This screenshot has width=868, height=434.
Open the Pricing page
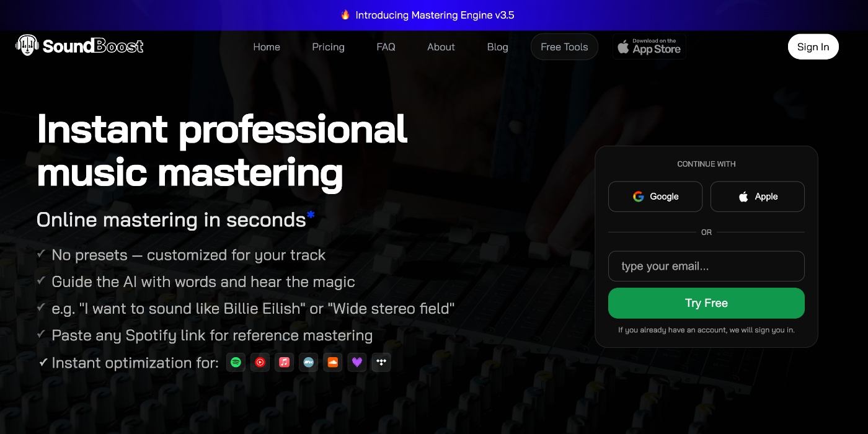pos(328,47)
